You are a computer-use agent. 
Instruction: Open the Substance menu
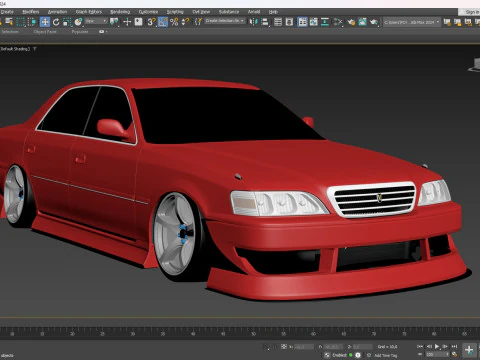pyautogui.click(x=229, y=12)
